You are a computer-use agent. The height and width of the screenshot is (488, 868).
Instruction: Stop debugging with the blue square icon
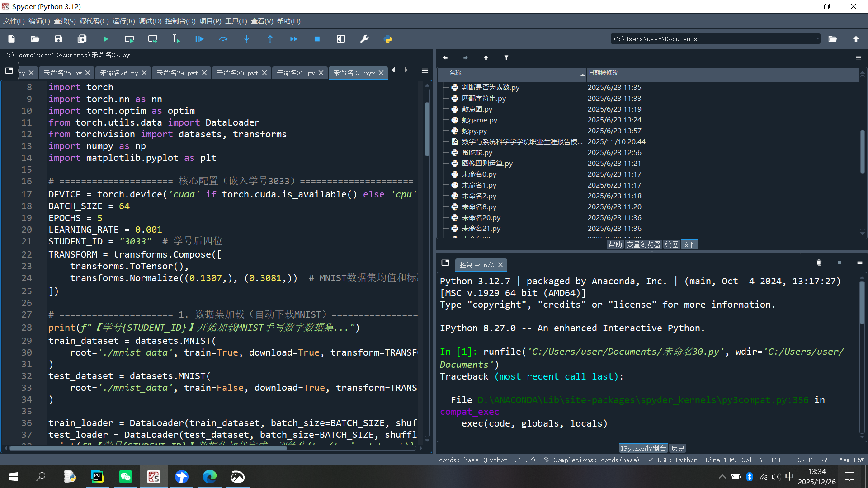[x=317, y=39]
